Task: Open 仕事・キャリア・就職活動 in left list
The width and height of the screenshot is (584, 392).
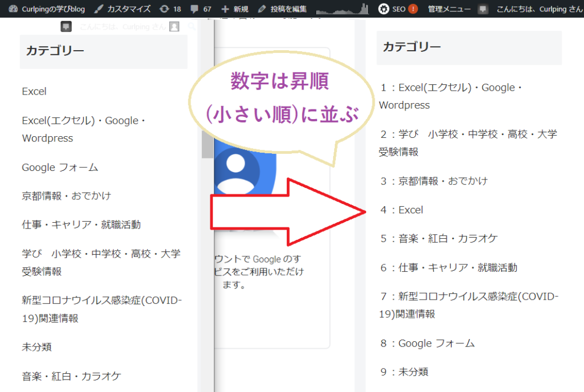Action: tap(81, 224)
